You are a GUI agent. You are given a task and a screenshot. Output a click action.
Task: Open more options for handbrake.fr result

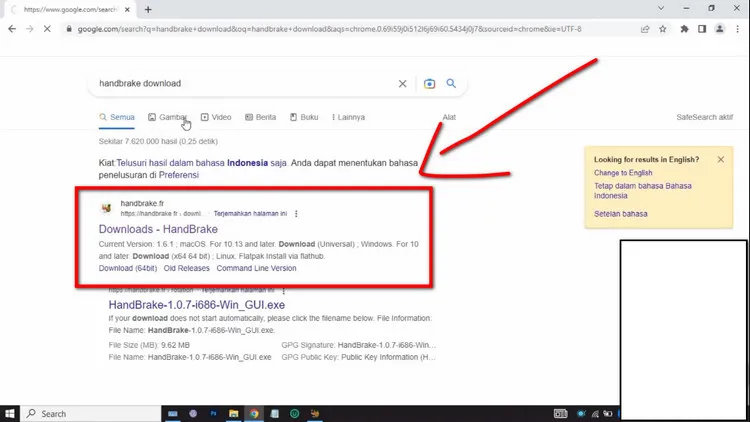pos(296,214)
